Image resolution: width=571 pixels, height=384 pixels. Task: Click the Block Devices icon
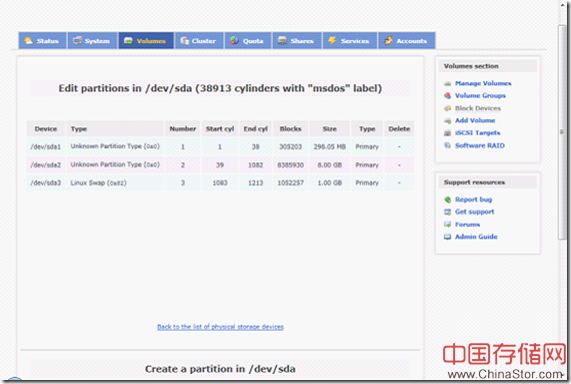tap(448, 109)
